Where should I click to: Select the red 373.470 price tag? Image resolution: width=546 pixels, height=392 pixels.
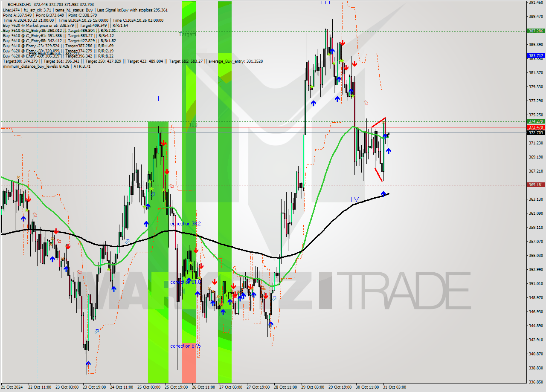(536, 127)
